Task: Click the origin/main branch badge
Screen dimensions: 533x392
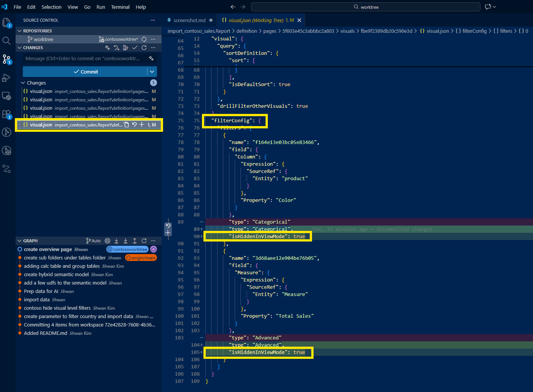Action: point(141,258)
